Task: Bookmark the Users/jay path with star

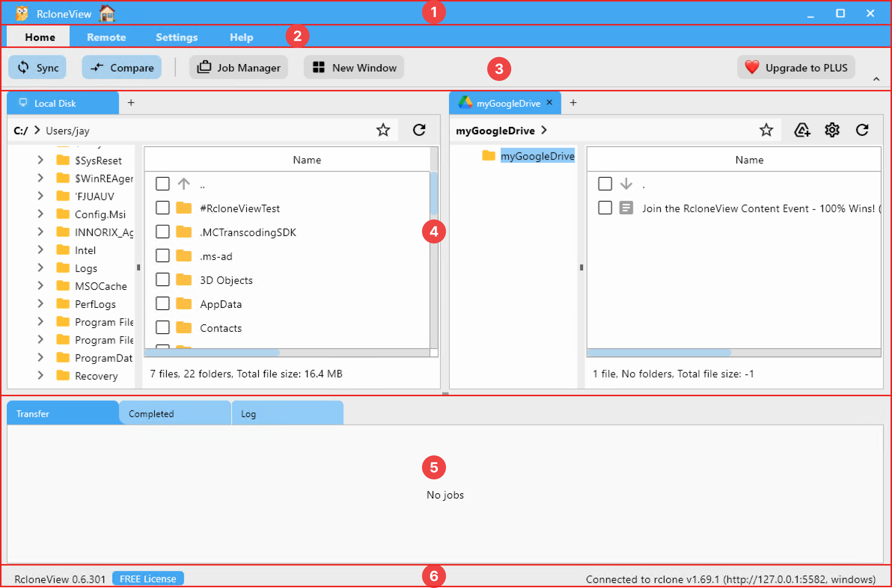Action: point(383,130)
